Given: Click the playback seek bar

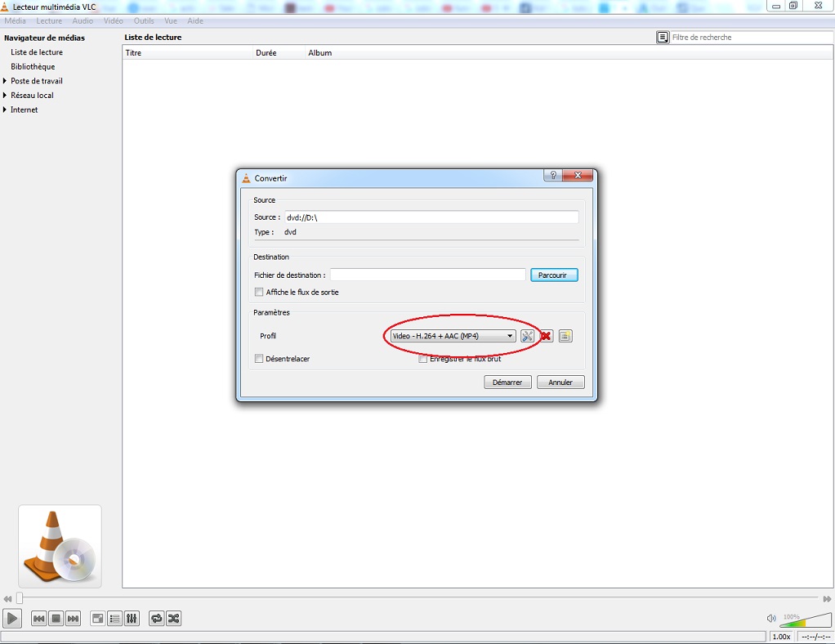Looking at the screenshot, I should 418,598.
